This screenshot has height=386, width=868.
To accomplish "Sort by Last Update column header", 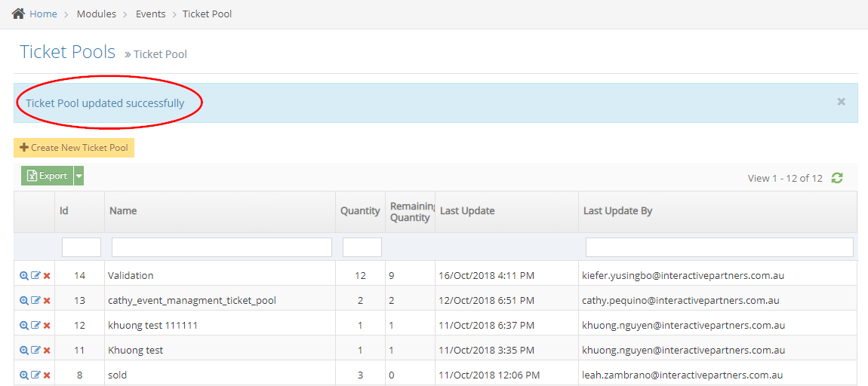I will pos(467,211).
